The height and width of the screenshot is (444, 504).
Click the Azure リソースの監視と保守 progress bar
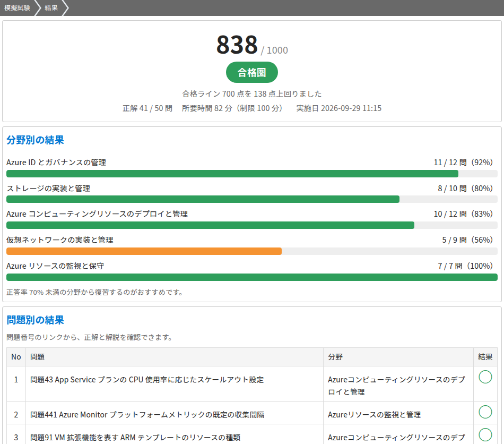point(252,277)
